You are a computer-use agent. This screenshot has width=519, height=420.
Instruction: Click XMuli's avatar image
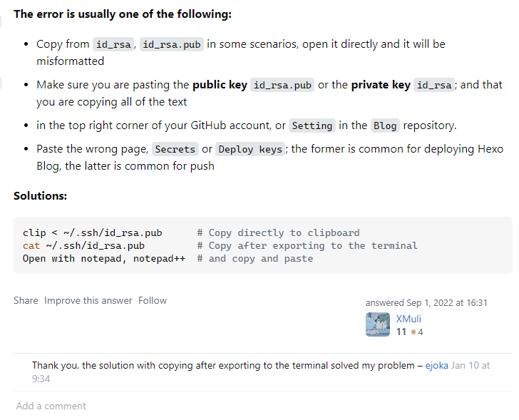(377, 324)
